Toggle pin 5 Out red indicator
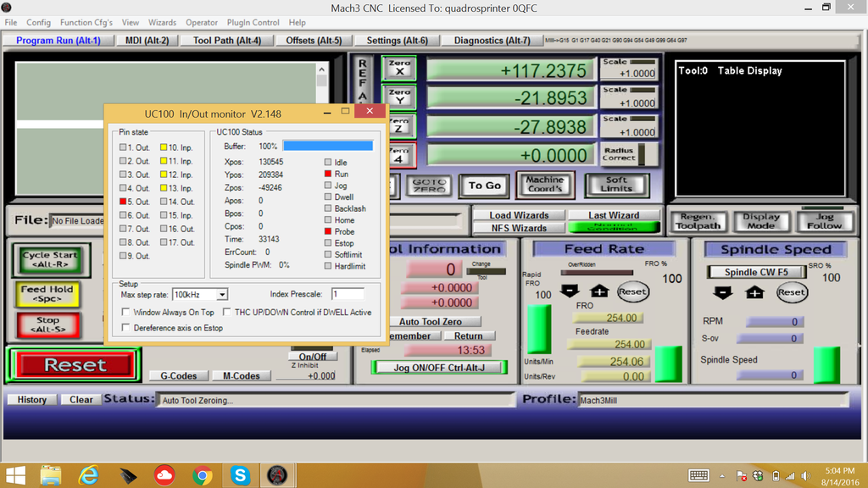The image size is (868, 488). [123, 202]
